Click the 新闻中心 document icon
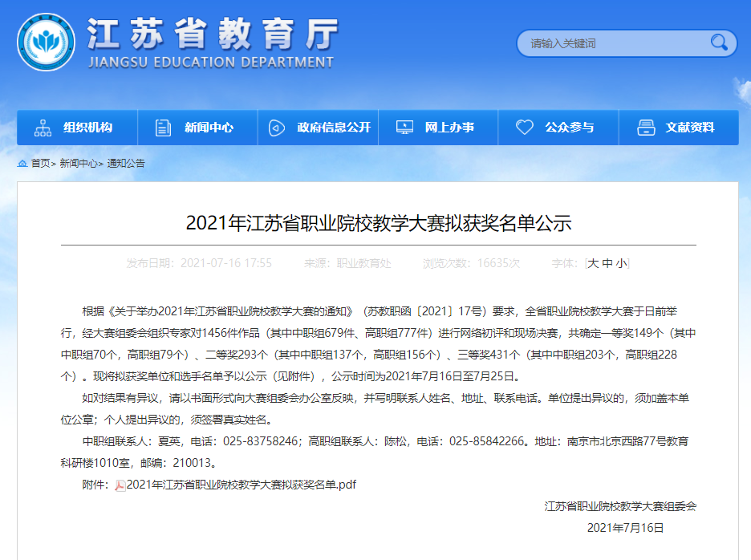The image size is (751, 560). click(x=164, y=128)
